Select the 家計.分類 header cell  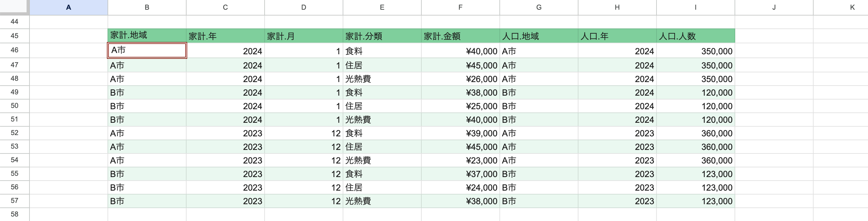pyautogui.click(x=382, y=36)
